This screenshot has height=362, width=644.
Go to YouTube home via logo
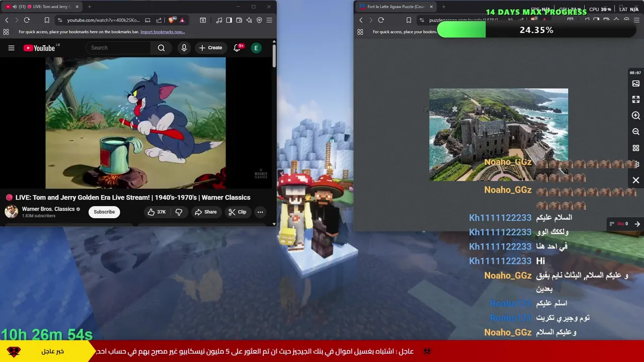[x=39, y=48]
